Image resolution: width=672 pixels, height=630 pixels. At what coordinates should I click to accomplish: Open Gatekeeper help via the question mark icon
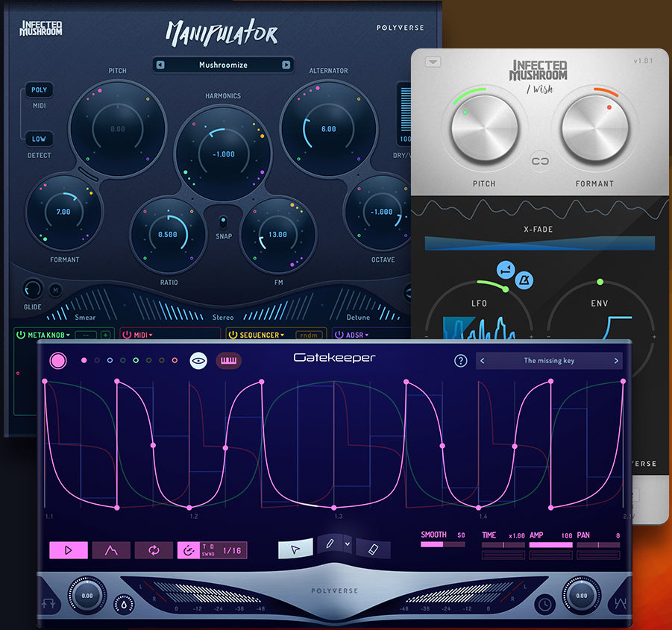click(461, 360)
